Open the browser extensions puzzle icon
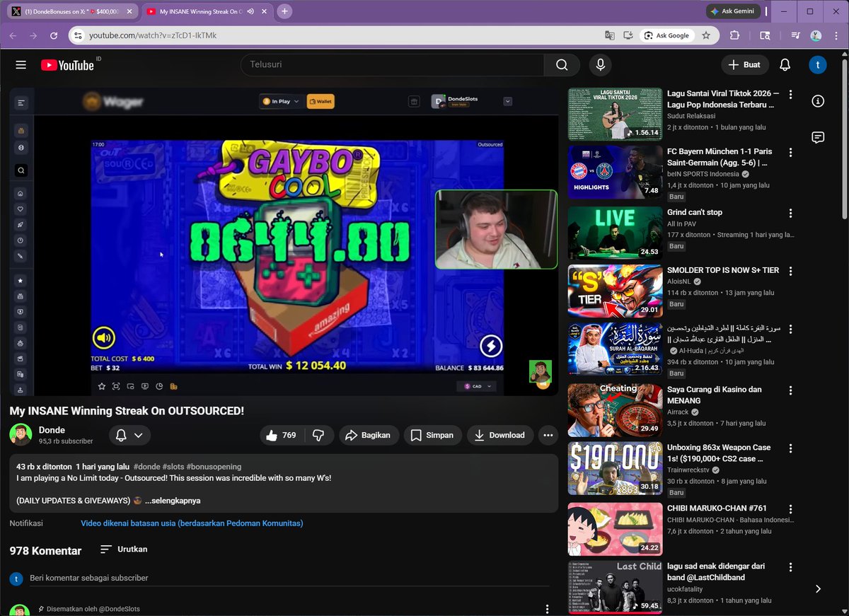This screenshot has width=849, height=616. (734, 35)
